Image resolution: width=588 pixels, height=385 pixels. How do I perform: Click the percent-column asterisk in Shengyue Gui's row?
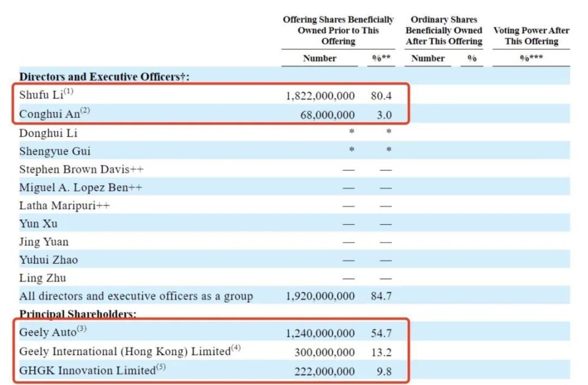(x=389, y=150)
